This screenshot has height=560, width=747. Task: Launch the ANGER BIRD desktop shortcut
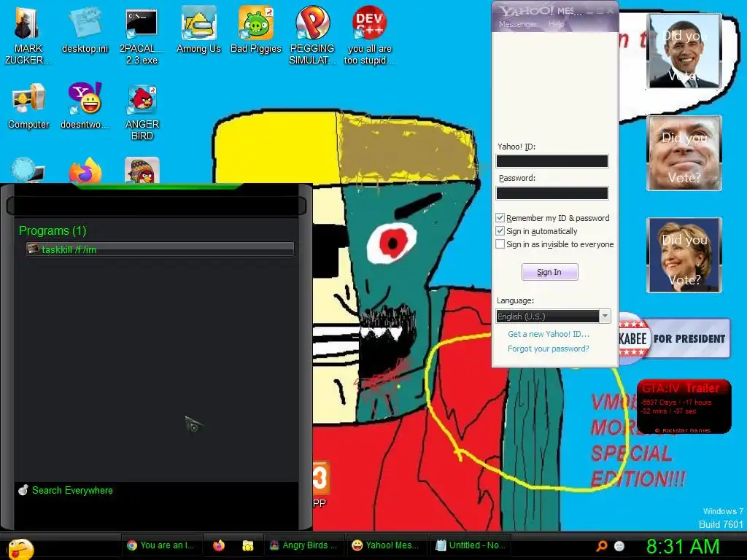click(x=142, y=112)
